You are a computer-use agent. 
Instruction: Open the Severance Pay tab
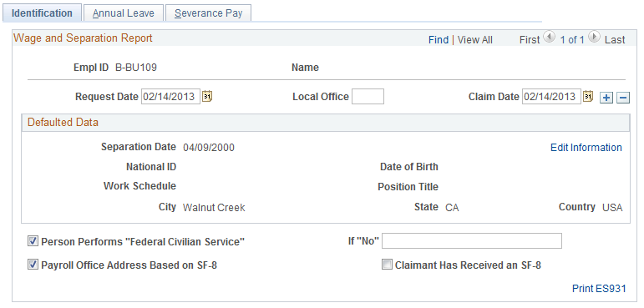tap(208, 13)
